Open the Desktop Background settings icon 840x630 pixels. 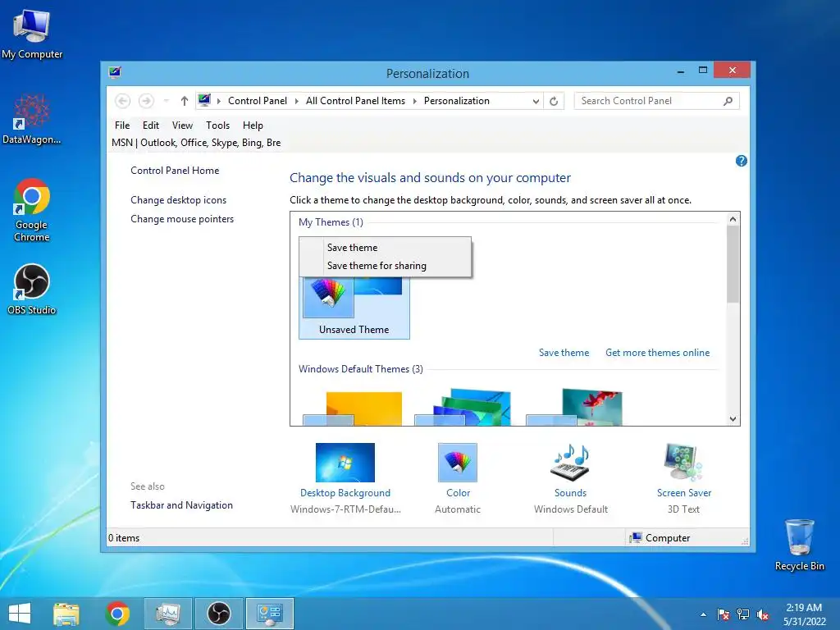pyautogui.click(x=345, y=463)
